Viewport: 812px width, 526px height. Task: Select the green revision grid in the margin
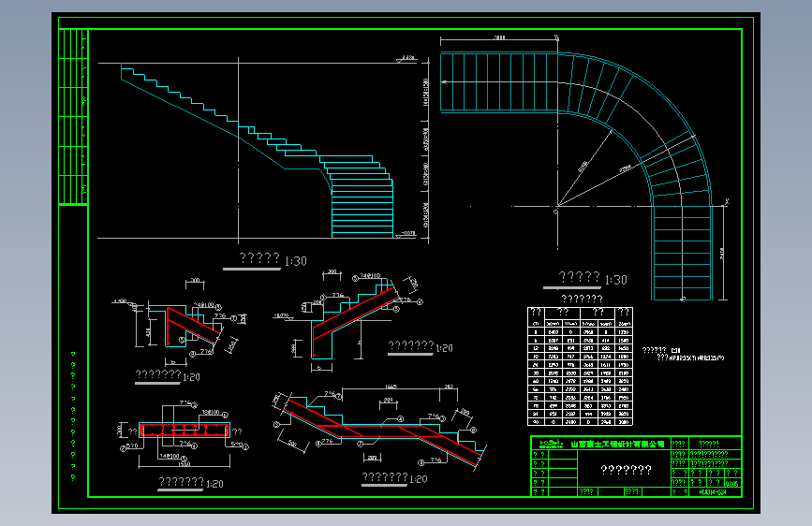[x=73, y=117]
